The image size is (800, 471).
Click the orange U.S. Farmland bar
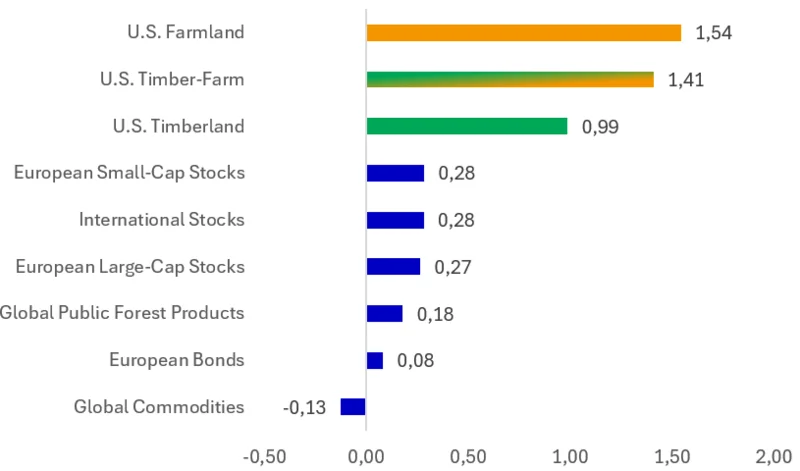pyautogui.click(x=523, y=33)
